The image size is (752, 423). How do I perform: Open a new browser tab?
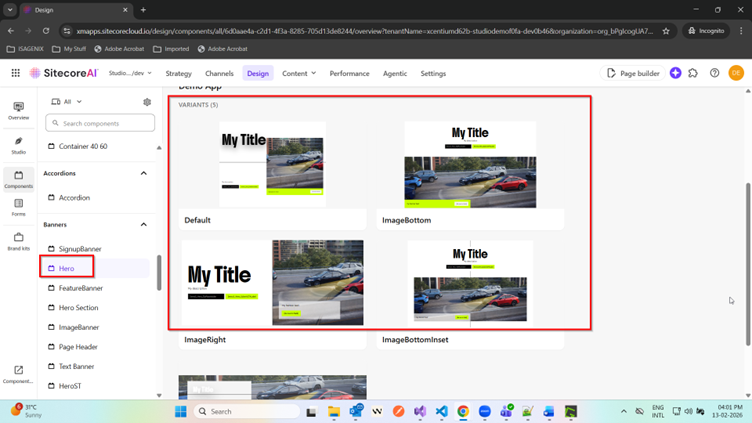pos(143,10)
